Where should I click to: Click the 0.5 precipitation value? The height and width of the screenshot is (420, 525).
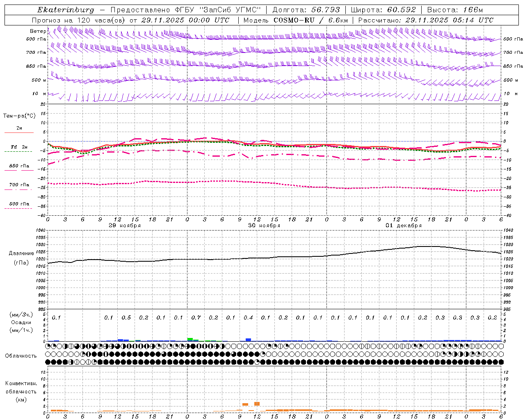pyautogui.click(x=126, y=318)
